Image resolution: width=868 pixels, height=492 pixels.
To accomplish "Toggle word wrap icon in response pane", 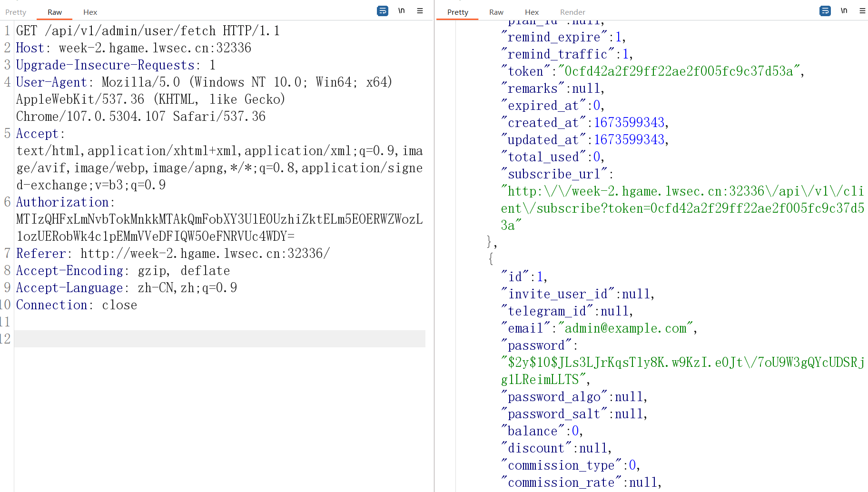I will [825, 11].
